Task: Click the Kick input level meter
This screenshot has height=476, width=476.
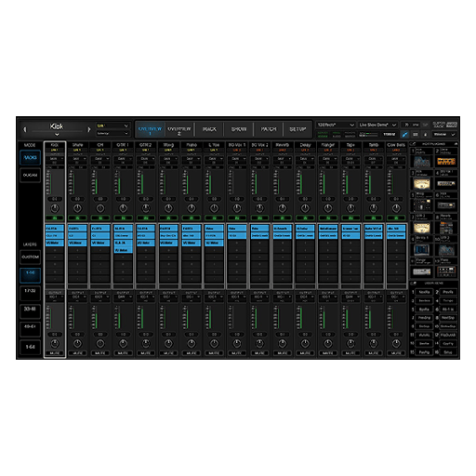Action: click(x=48, y=183)
